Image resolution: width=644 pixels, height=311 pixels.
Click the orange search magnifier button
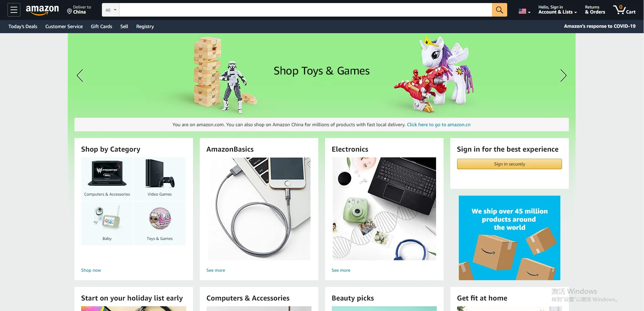click(x=499, y=10)
